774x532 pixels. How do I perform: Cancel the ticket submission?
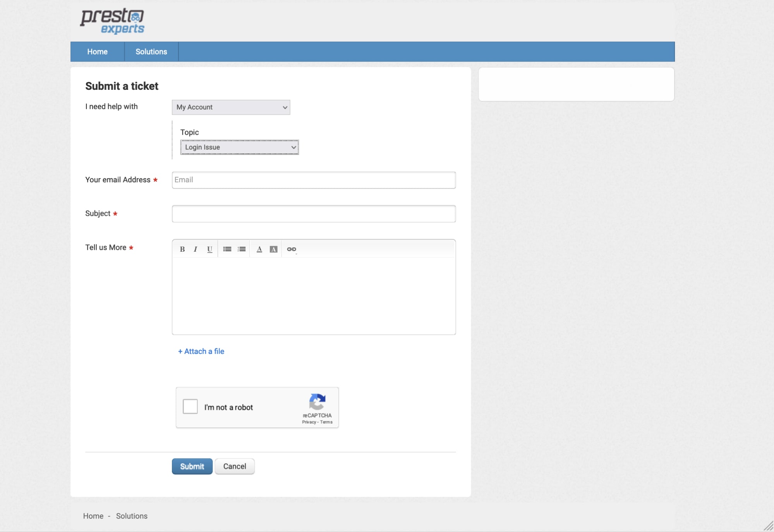[235, 466]
